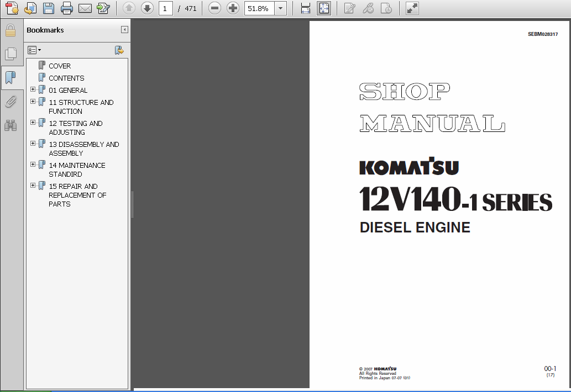This screenshot has height=392, width=571.
Task: Zoom out with minus button
Action: (214, 8)
